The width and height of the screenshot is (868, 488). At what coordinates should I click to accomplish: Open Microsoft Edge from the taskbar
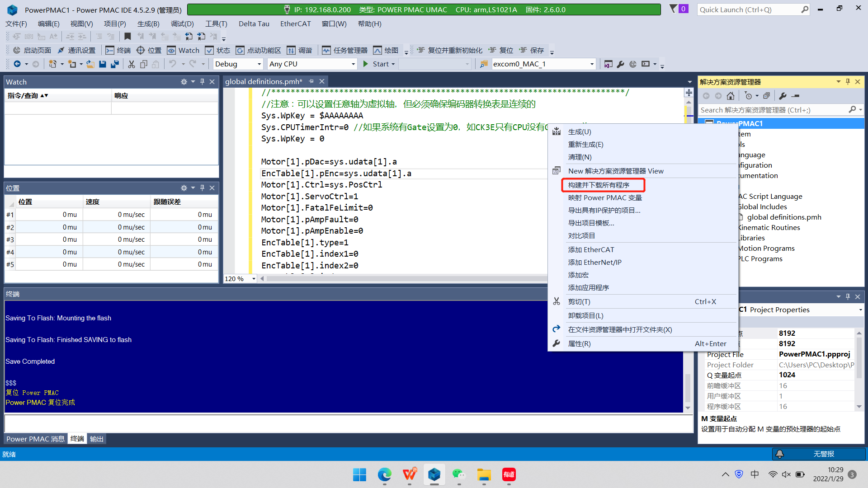pyautogui.click(x=385, y=474)
